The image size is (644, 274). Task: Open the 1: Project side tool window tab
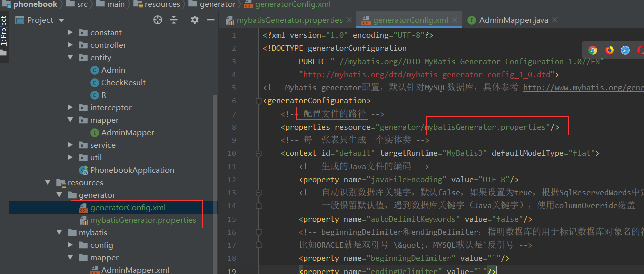point(4,37)
